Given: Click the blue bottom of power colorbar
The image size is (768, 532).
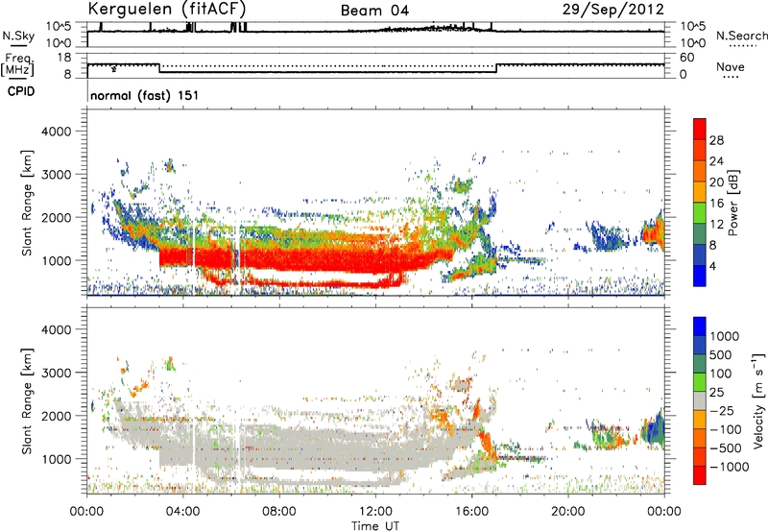Looking at the screenshot, I should [x=700, y=276].
